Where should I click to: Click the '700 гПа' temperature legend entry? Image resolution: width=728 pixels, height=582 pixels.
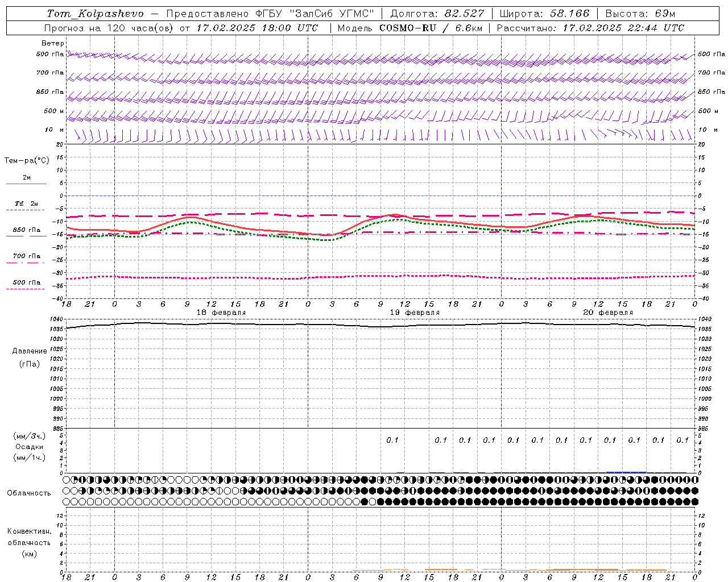tap(27, 256)
